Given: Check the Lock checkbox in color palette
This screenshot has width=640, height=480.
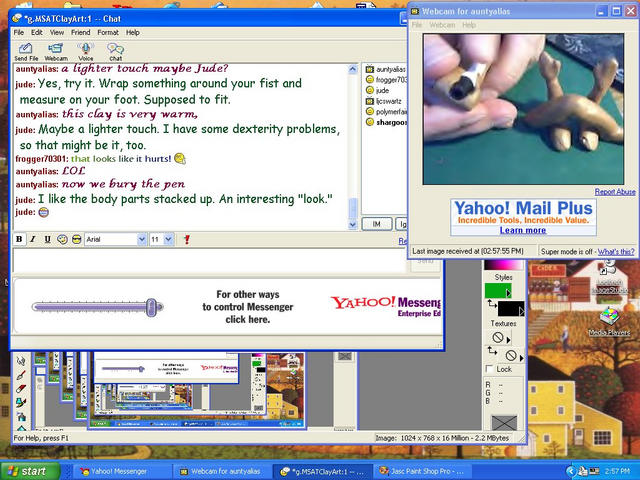Looking at the screenshot, I should pyautogui.click(x=489, y=369).
